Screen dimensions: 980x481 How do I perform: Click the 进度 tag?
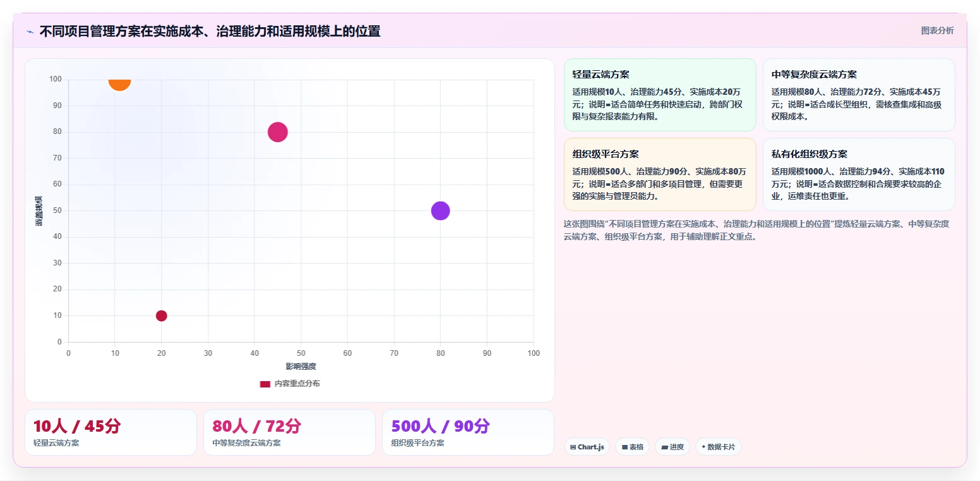672,447
